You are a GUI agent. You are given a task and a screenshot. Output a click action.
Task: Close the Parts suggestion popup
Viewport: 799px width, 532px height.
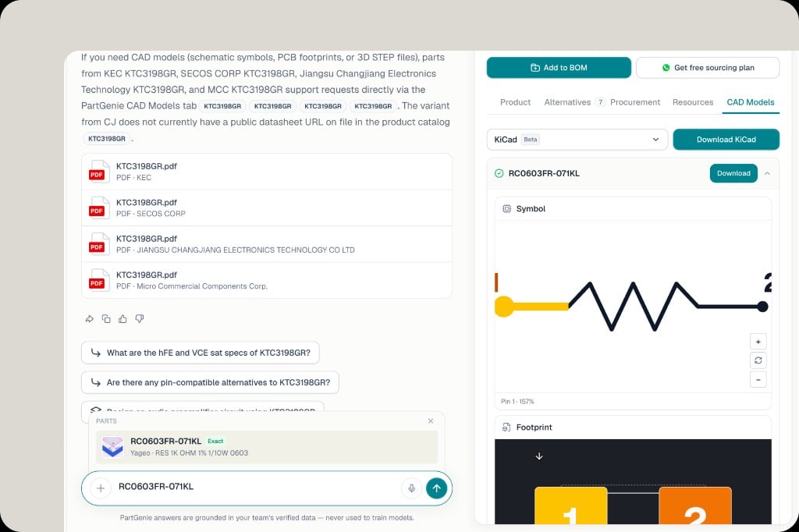point(431,421)
